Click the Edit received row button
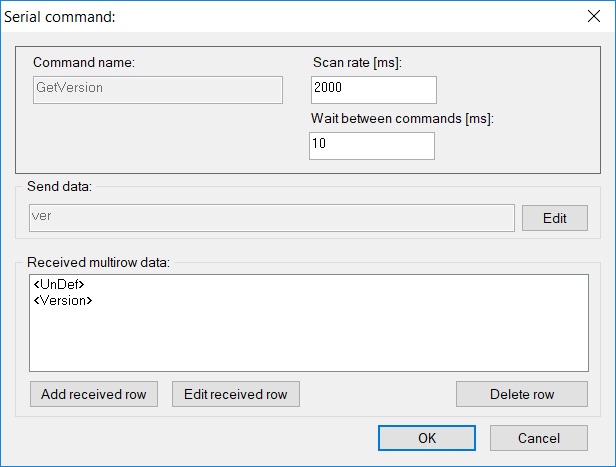616x467 pixels. (x=236, y=394)
